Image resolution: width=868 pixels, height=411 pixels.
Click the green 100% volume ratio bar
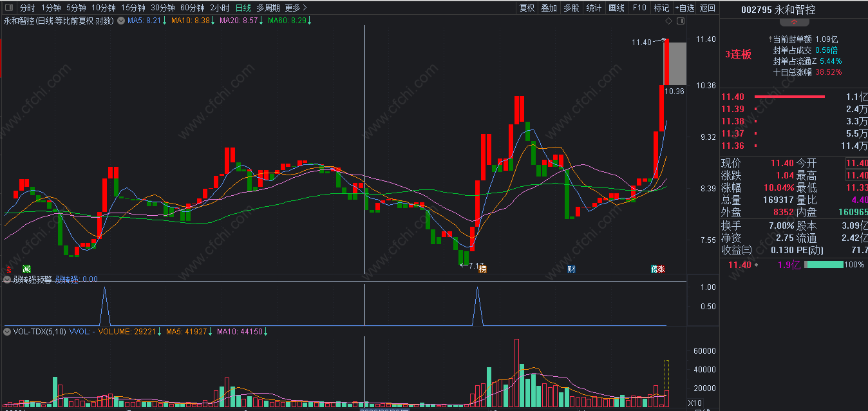825,265
